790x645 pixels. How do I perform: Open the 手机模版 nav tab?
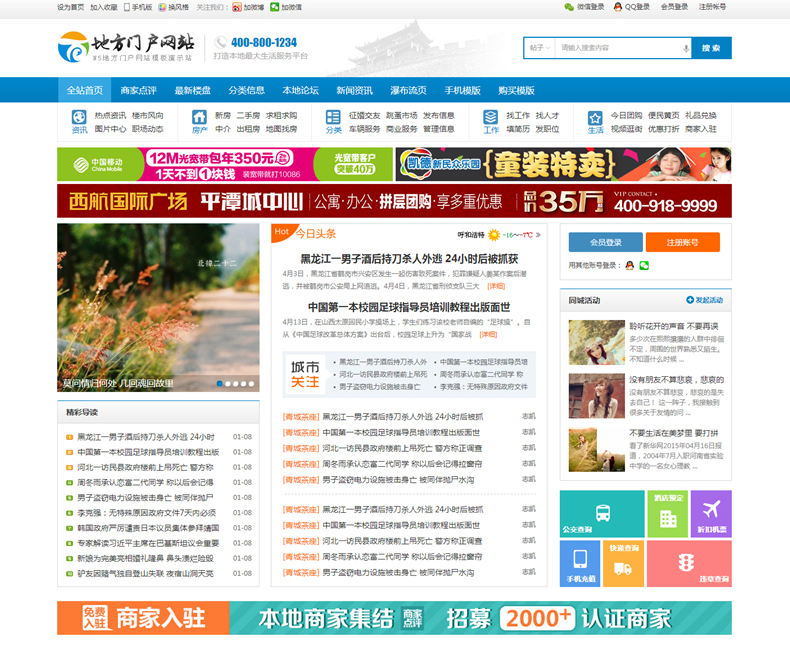462,90
